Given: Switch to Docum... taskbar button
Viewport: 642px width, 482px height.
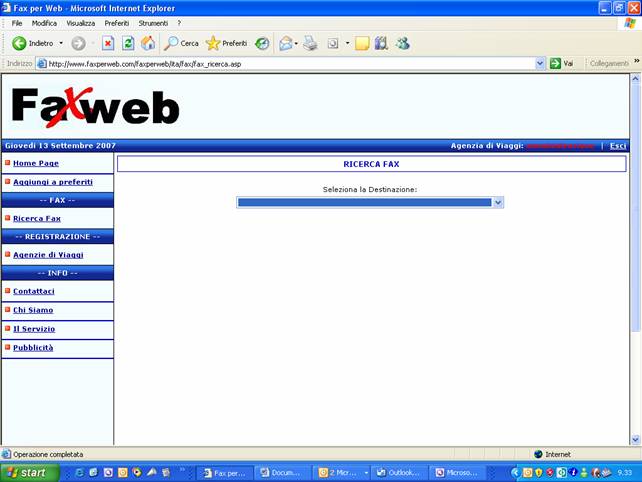Looking at the screenshot, I should pos(283,473).
